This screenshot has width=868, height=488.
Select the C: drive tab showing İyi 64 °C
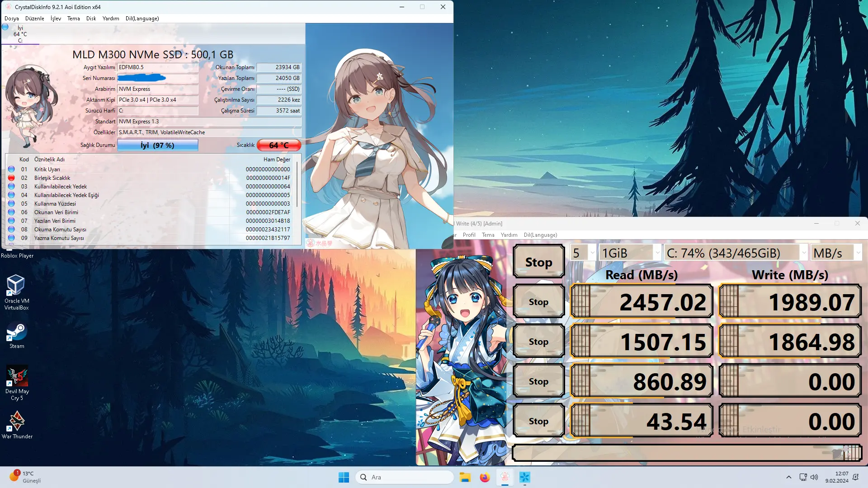click(x=20, y=34)
